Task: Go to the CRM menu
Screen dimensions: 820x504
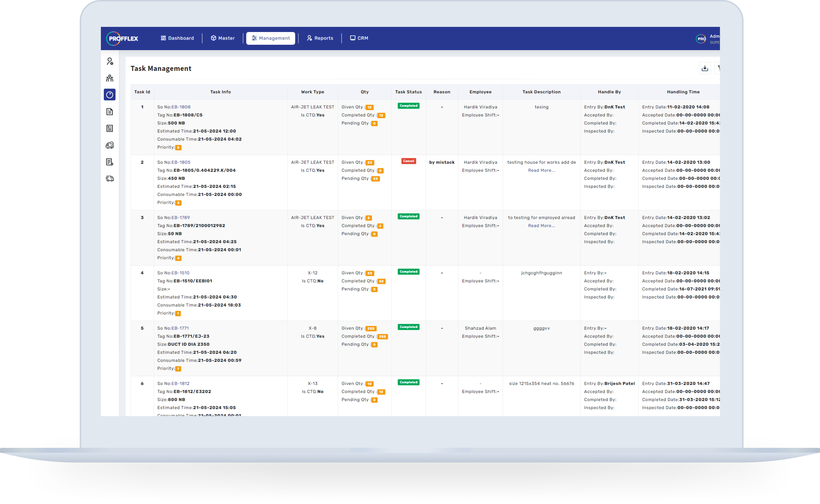Action: [359, 38]
